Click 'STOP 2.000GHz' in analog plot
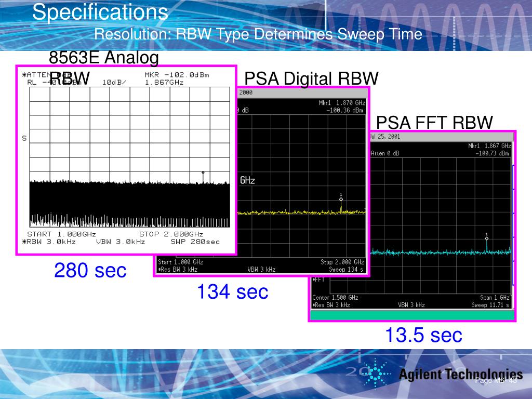Image resolution: width=532 pixels, height=399 pixels. [x=171, y=234]
